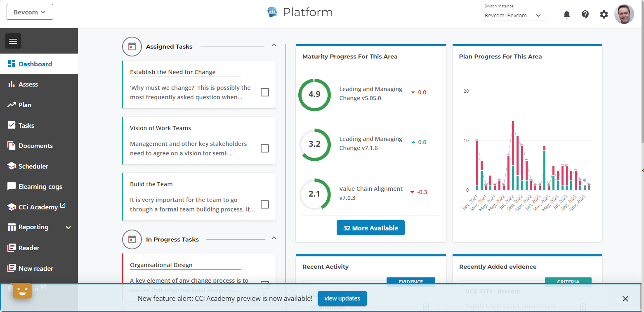The height and width of the screenshot is (312, 644).
Task: Collapse the Assigned Tasks section
Action: click(274, 45)
